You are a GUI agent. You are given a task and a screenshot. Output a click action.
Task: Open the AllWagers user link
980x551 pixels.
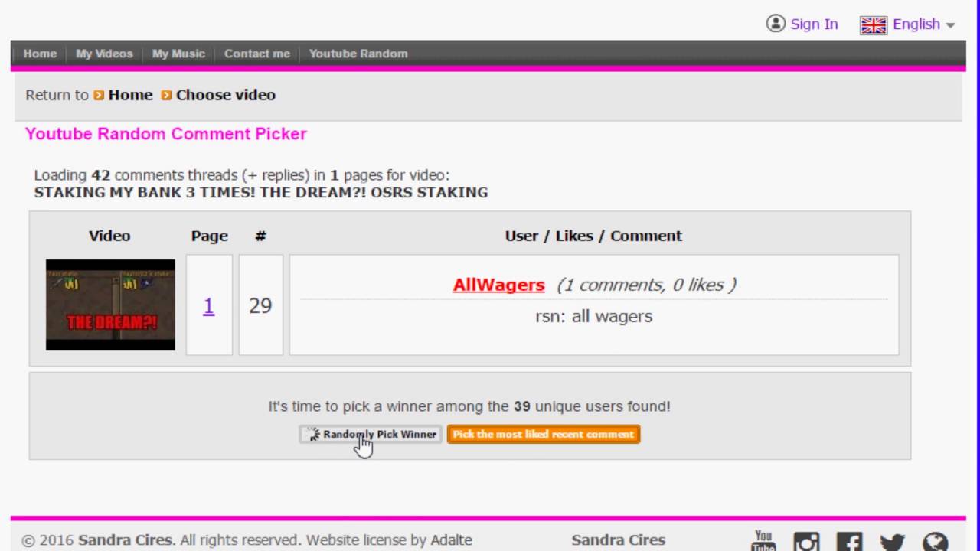(498, 285)
